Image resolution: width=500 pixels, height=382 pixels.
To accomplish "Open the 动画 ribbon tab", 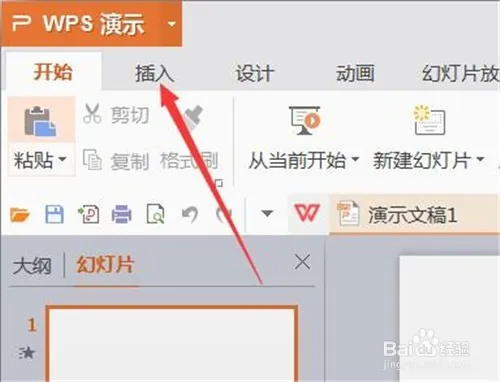I will 355,73.
